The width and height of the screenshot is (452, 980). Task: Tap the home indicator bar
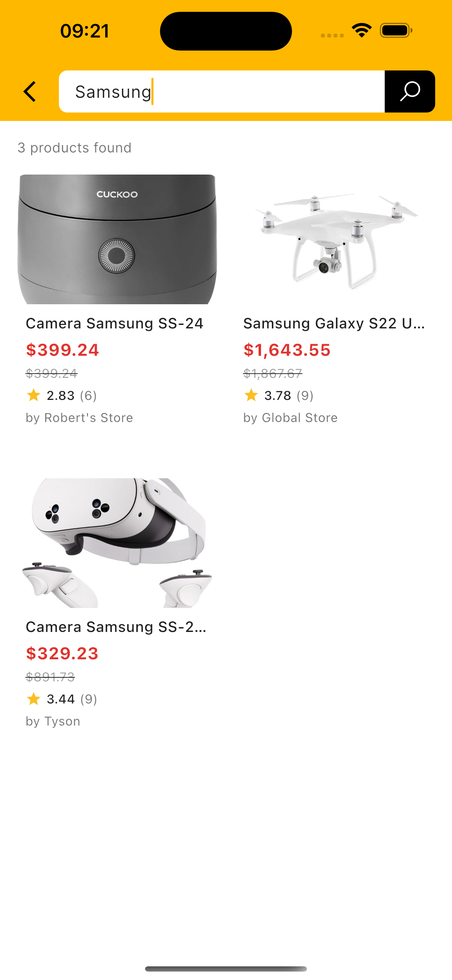226,968
